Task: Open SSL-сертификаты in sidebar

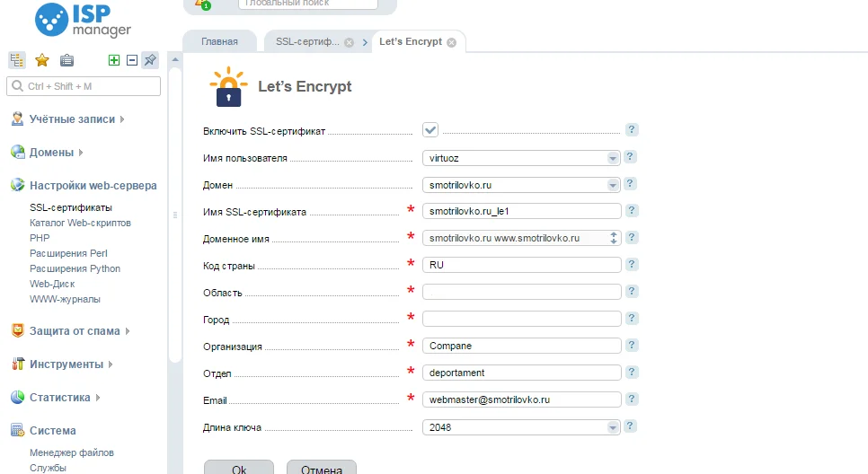Action: (71, 207)
